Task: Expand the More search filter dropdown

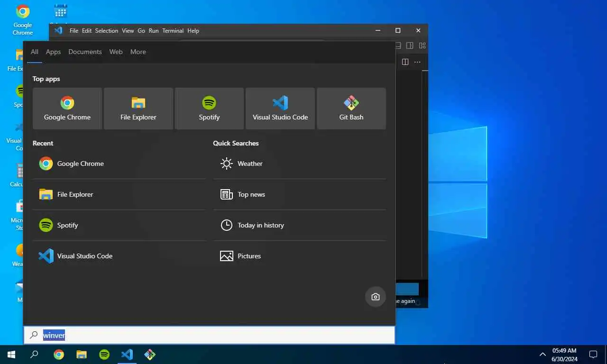Action: [138, 52]
